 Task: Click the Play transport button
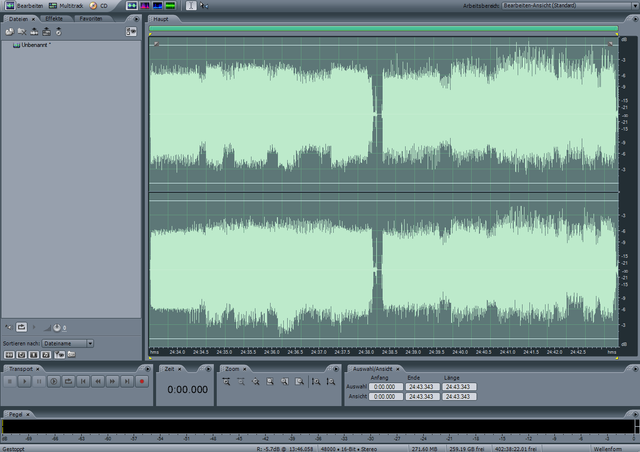tap(24, 381)
